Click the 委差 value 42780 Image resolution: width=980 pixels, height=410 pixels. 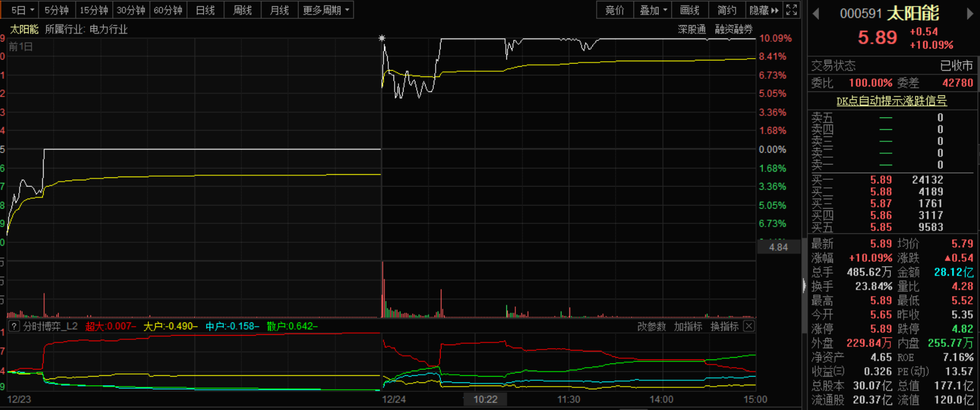click(957, 83)
